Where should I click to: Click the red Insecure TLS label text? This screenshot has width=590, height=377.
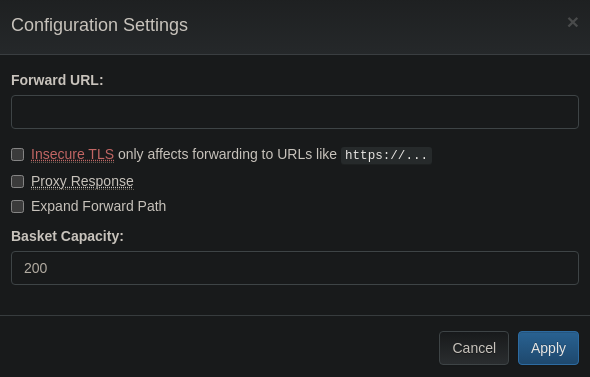click(72, 154)
